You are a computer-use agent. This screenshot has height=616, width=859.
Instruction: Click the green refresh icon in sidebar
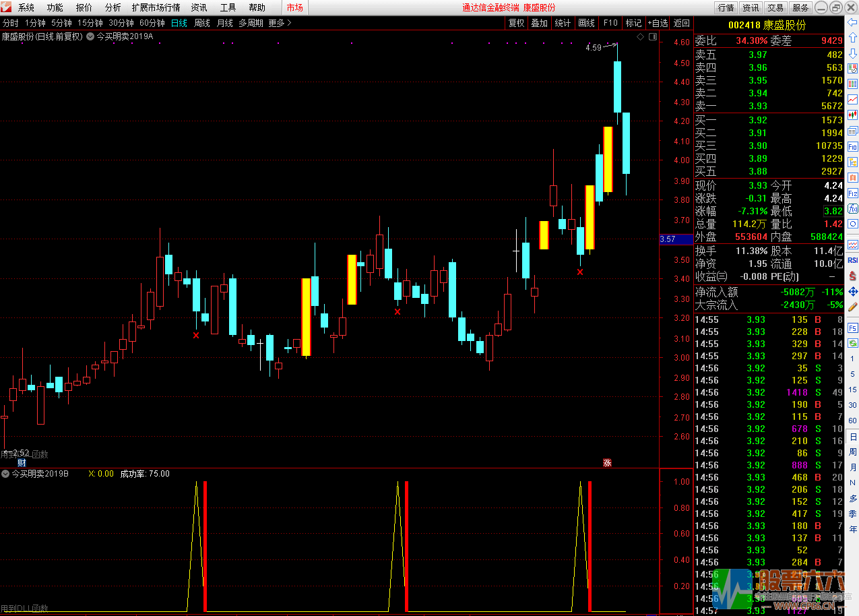(853, 343)
